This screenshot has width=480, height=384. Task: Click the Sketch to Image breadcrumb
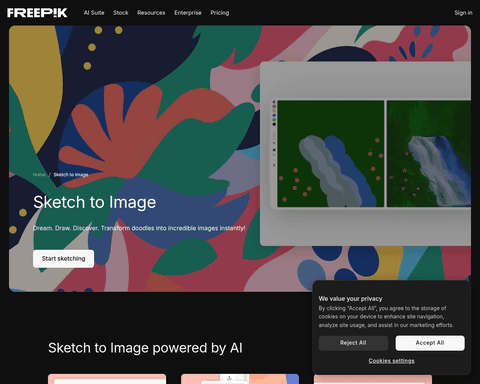pyautogui.click(x=71, y=175)
